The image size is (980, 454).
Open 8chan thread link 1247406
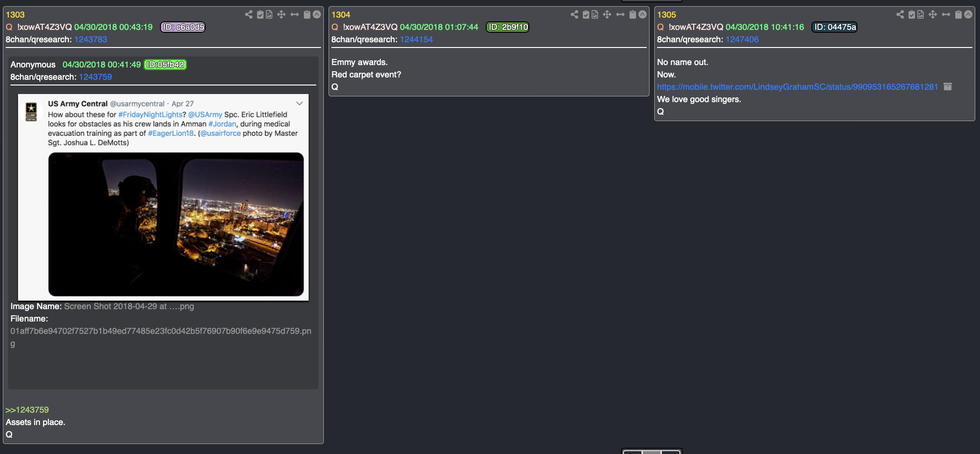click(x=742, y=39)
